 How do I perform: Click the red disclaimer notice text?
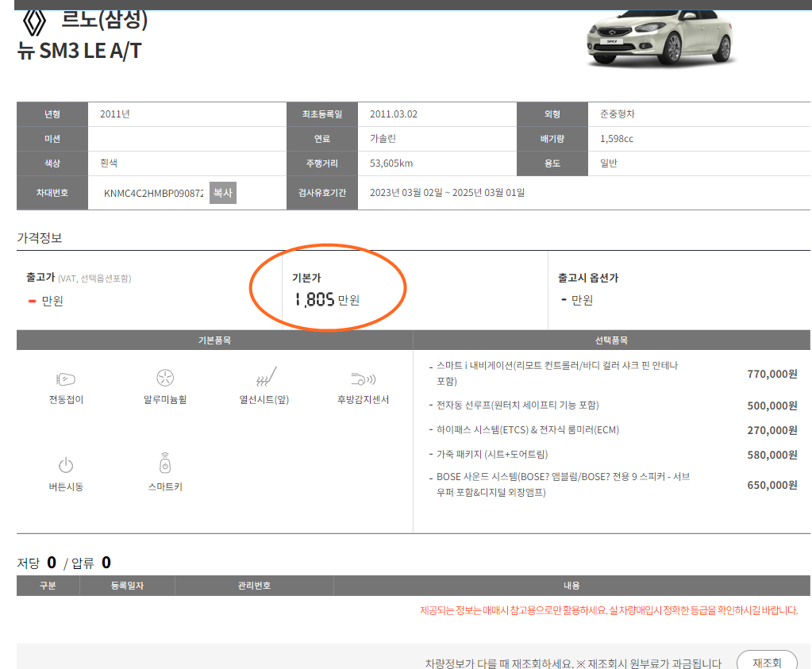pyautogui.click(x=609, y=610)
